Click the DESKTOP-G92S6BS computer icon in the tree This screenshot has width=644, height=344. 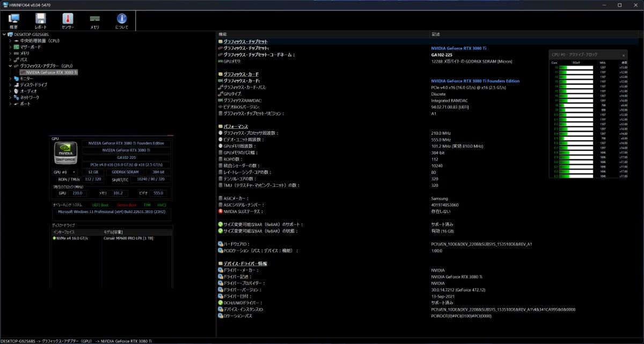click(10, 34)
